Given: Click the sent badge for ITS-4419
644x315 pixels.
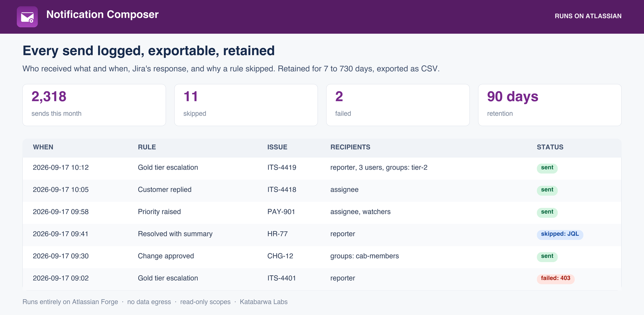Looking at the screenshot, I should 547,168.
